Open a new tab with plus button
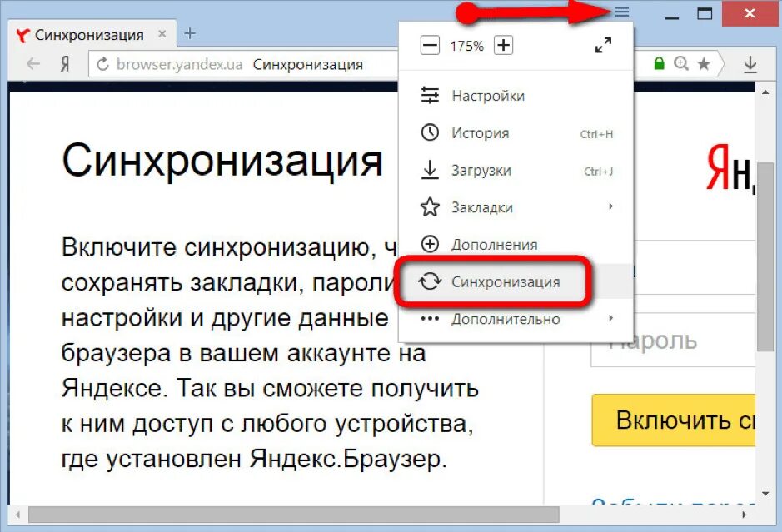The height and width of the screenshot is (532, 782). (190, 34)
